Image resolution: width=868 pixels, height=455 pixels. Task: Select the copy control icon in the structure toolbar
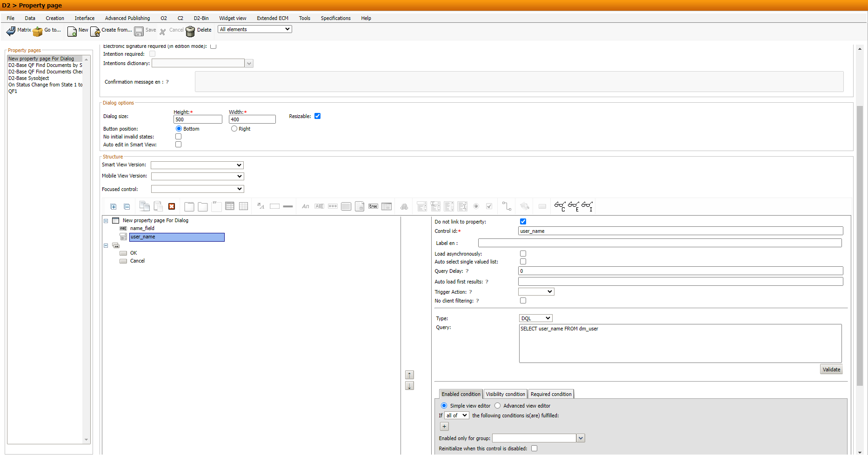[144, 206]
